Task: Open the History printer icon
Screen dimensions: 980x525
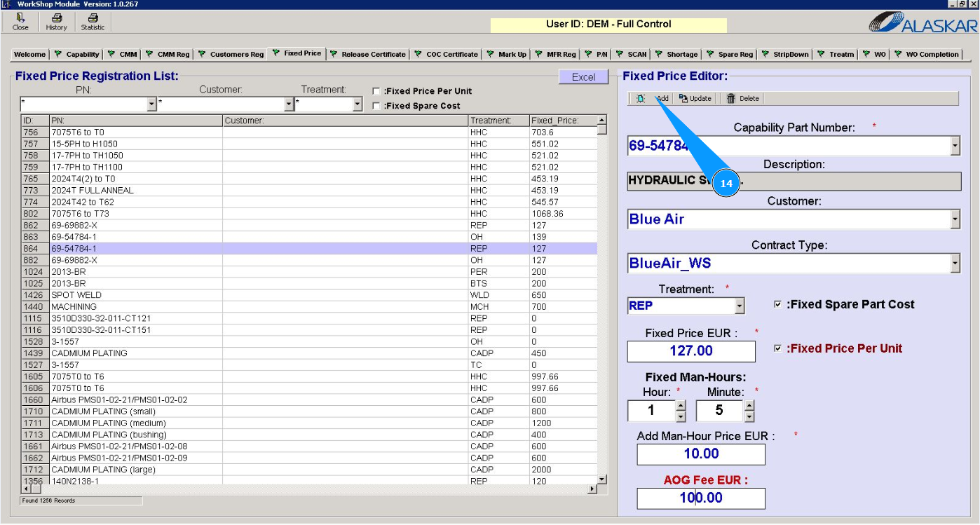Action: [x=56, y=18]
